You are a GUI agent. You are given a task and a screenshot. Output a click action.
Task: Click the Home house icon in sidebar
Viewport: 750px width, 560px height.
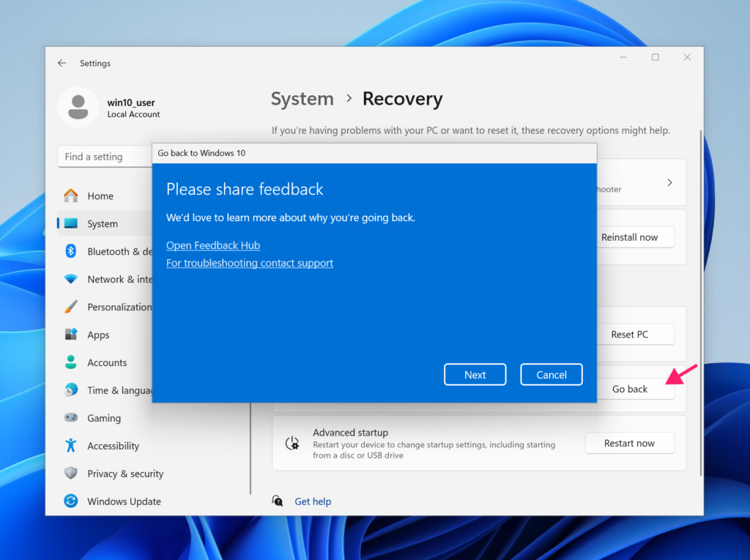click(x=71, y=195)
